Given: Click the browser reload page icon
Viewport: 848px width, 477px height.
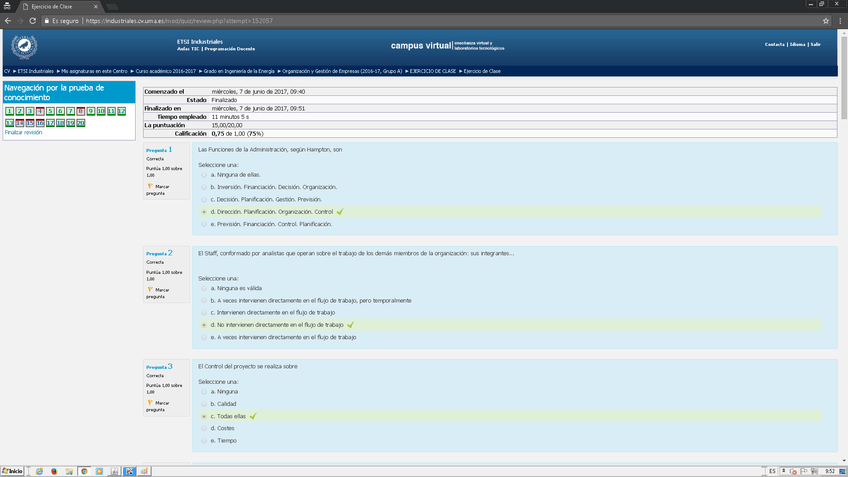Looking at the screenshot, I should pos(32,20).
